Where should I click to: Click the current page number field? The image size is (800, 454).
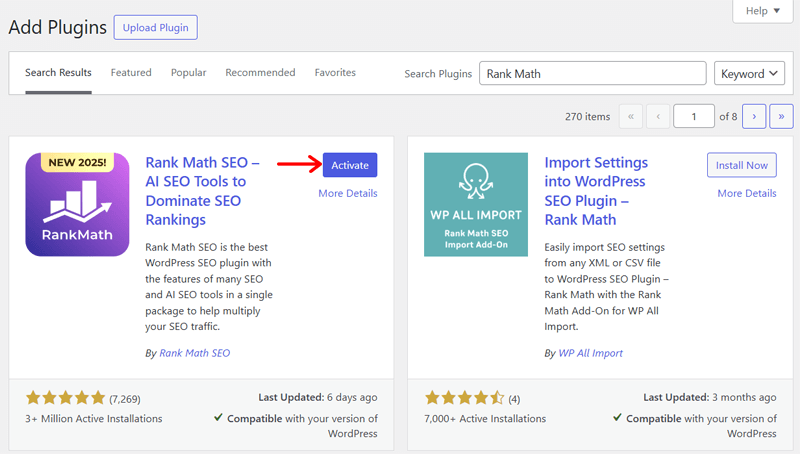[694, 117]
